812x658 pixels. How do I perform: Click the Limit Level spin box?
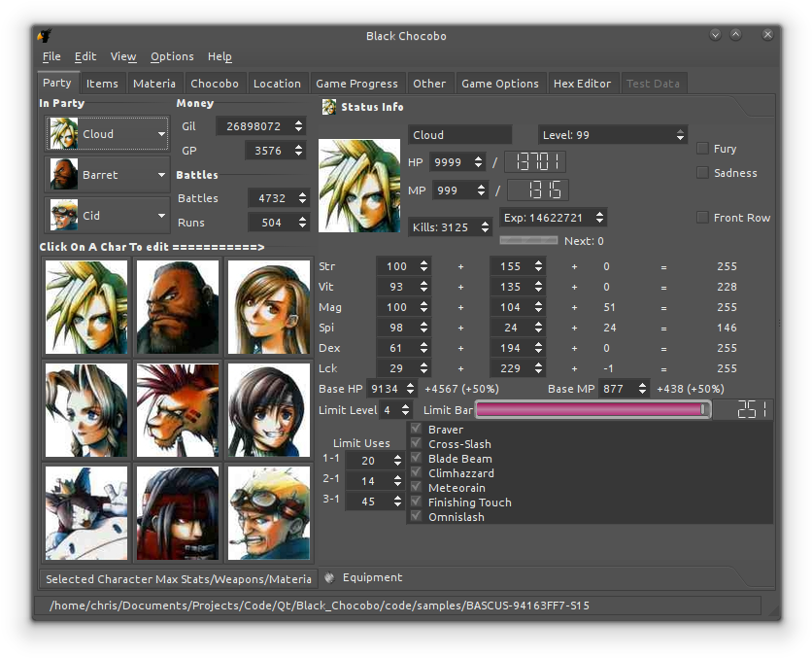(x=395, y=410)
